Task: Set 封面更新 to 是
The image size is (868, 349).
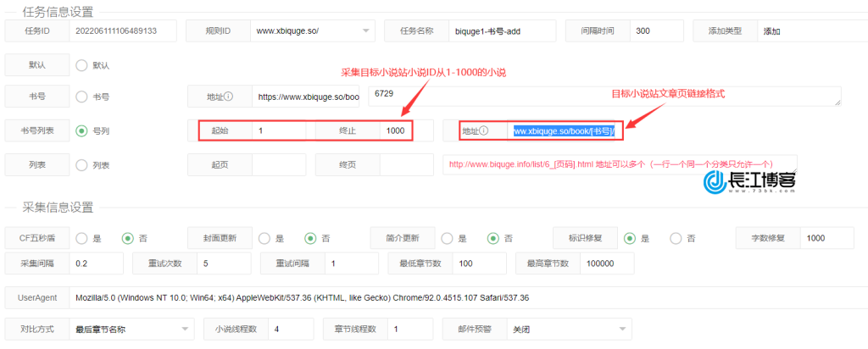Action: (264, 238)
